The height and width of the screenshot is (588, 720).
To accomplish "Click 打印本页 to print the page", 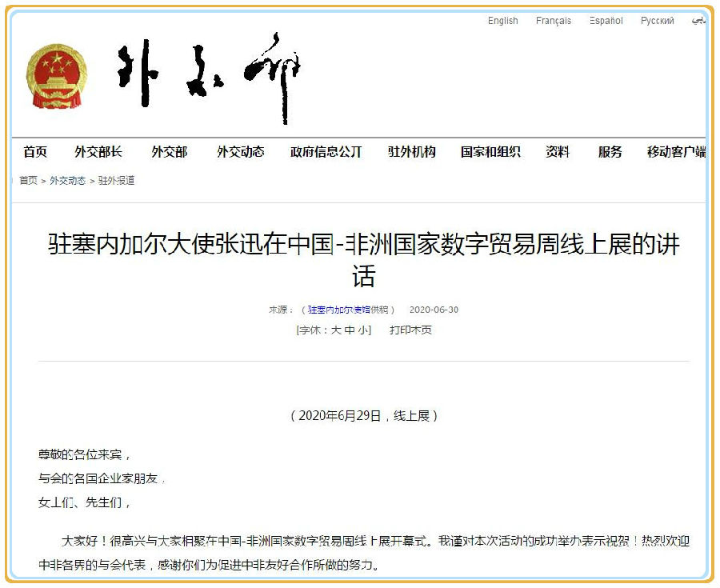I will pyautogui.click(x=410, y=330).
